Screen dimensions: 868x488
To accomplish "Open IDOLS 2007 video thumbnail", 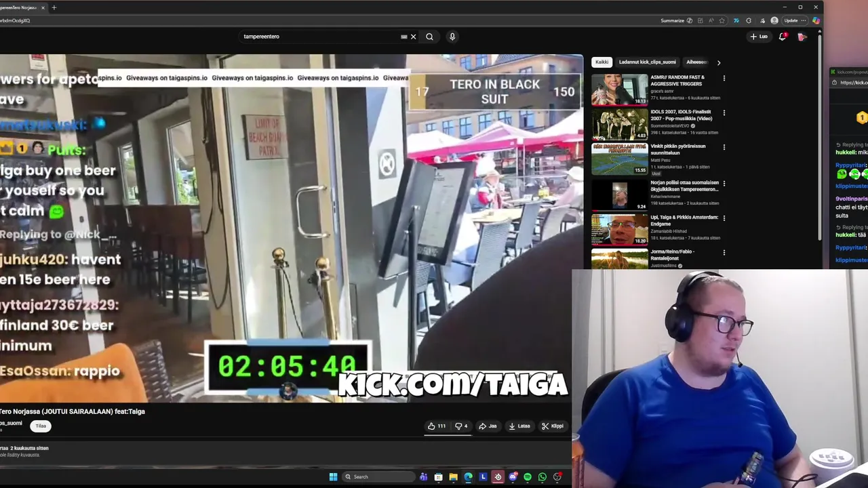I will pyautogui.click(x=620, y=124).
